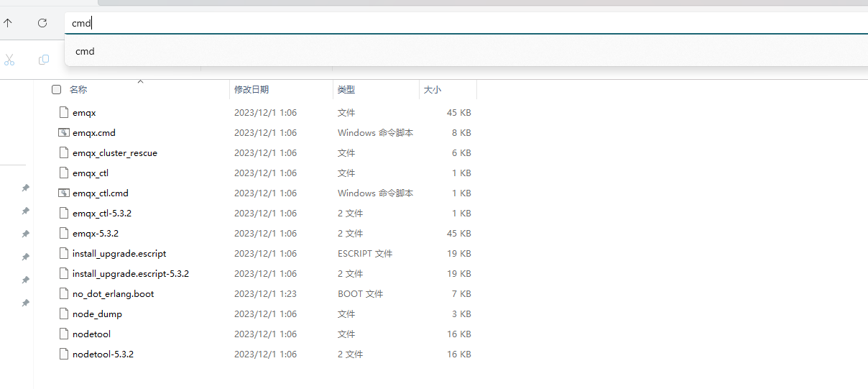
Task: Click the Refresh button
Action: point(42,23)
